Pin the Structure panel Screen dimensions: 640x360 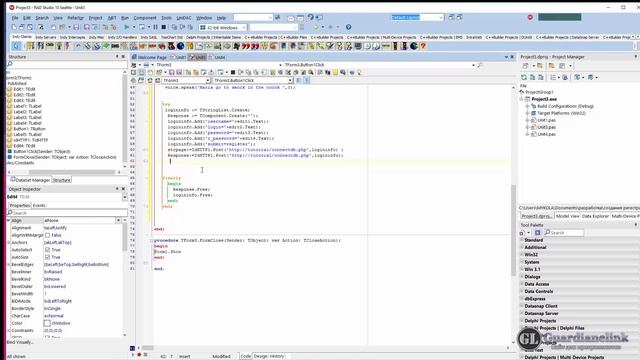(x=117, y=57)
